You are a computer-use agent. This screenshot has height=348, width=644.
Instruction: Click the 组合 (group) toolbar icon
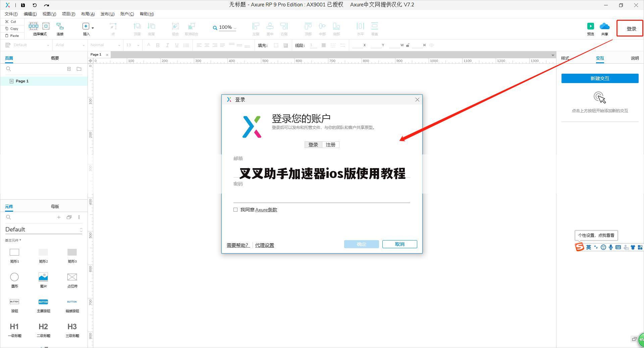click(175, 27)
